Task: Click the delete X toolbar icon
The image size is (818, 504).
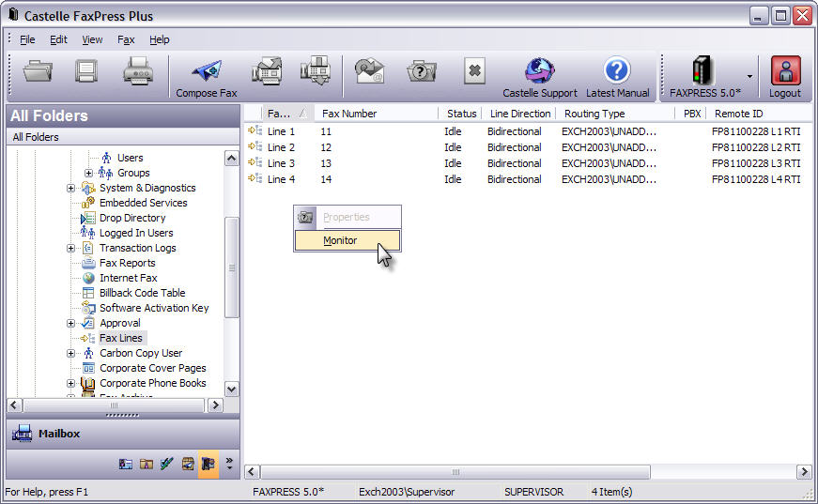Action: [x=474, y=71]
